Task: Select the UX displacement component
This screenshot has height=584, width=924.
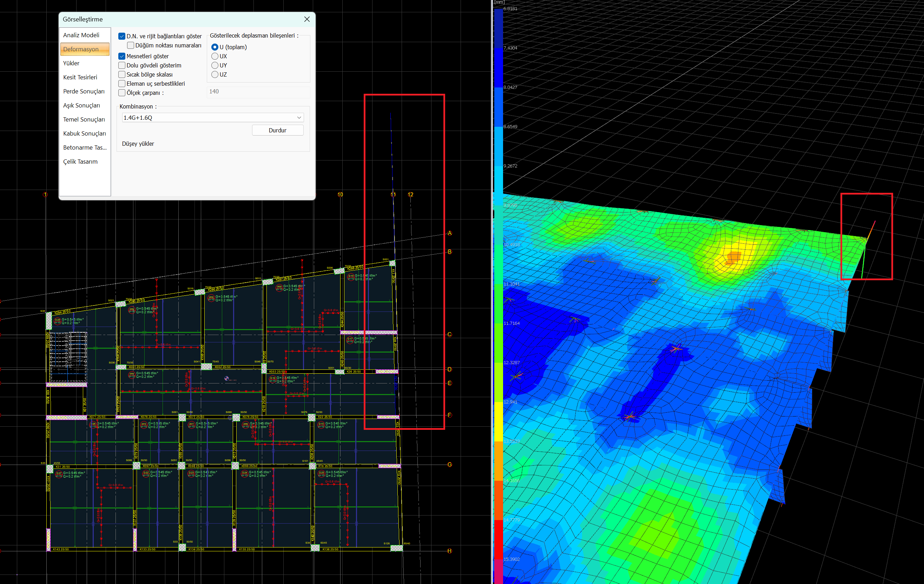Action: tap(215, 56)
